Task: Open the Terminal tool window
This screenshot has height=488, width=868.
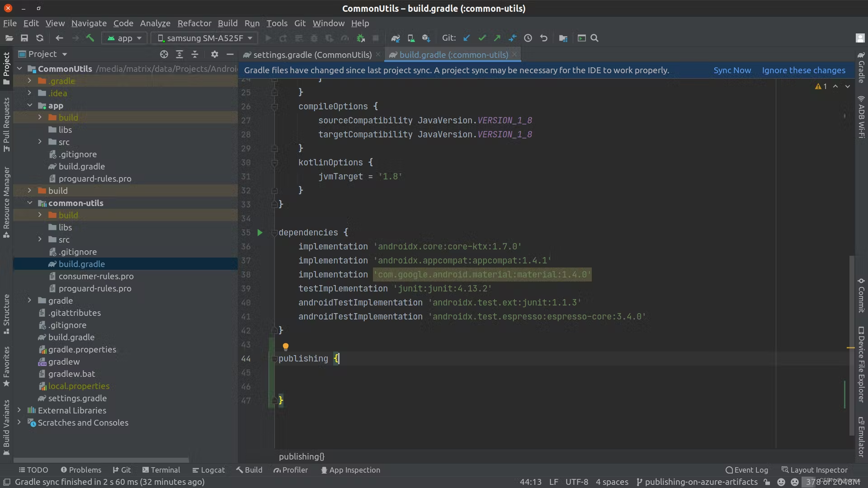Action: (x=161, y=470)
